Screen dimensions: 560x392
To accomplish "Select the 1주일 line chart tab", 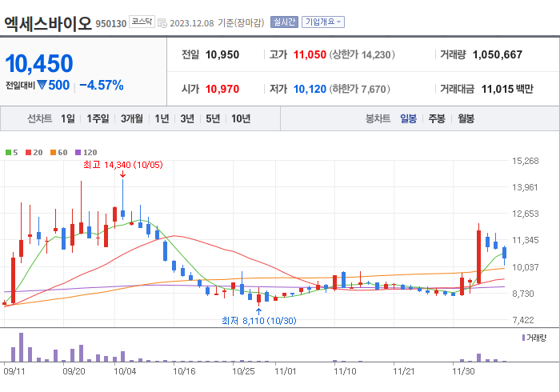I will [98, 118].
